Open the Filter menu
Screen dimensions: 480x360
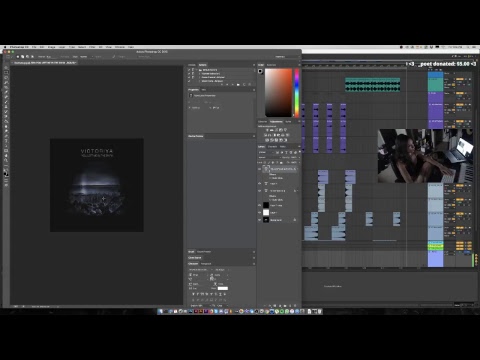pos(92,47)
